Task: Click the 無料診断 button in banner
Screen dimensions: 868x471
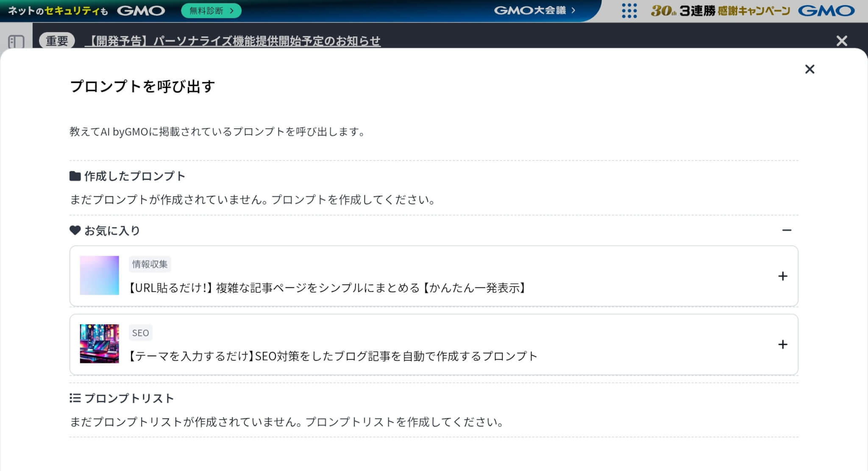Action: pyautogui.click(x=211, y=11)
